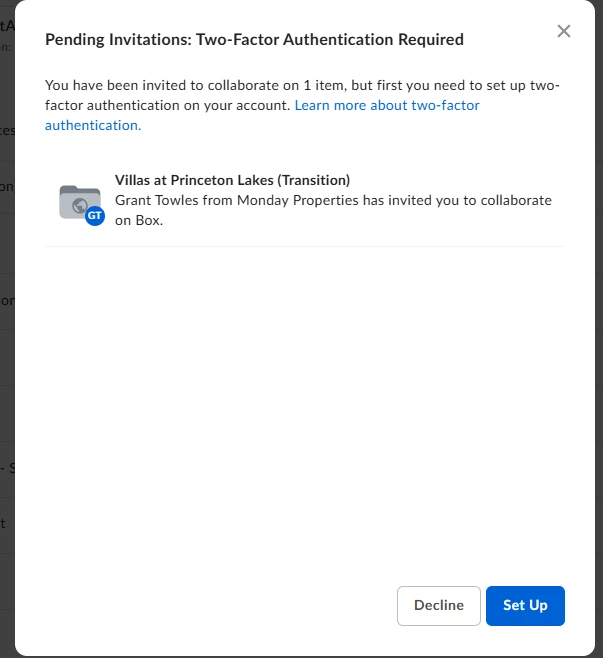Click the Set Up button
This screenshot has height=658, width=603.
point(525,606)
